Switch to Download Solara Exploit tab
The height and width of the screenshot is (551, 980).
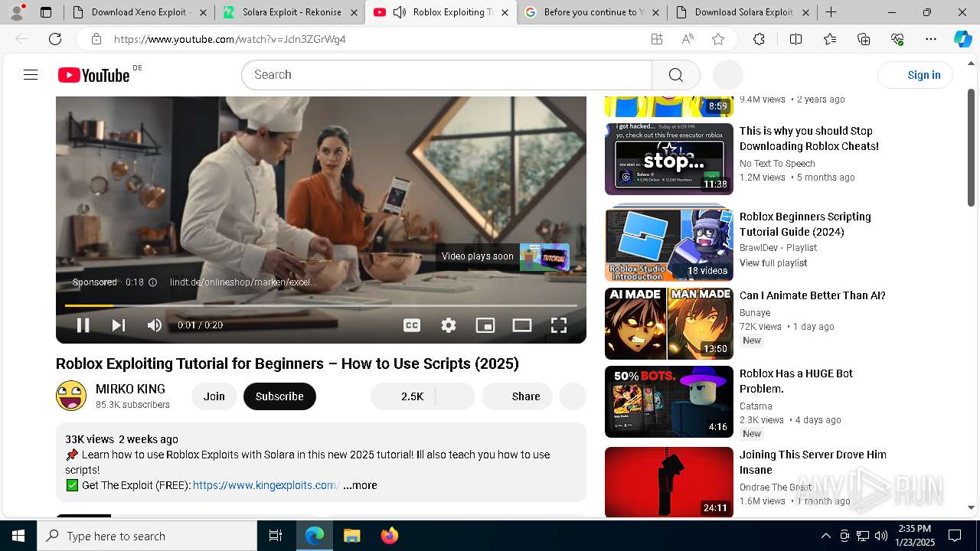tap(743, 12)
